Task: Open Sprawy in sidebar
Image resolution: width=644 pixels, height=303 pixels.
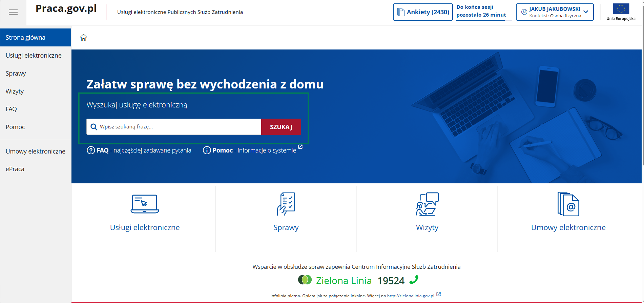Action: (x=36, y=73)
